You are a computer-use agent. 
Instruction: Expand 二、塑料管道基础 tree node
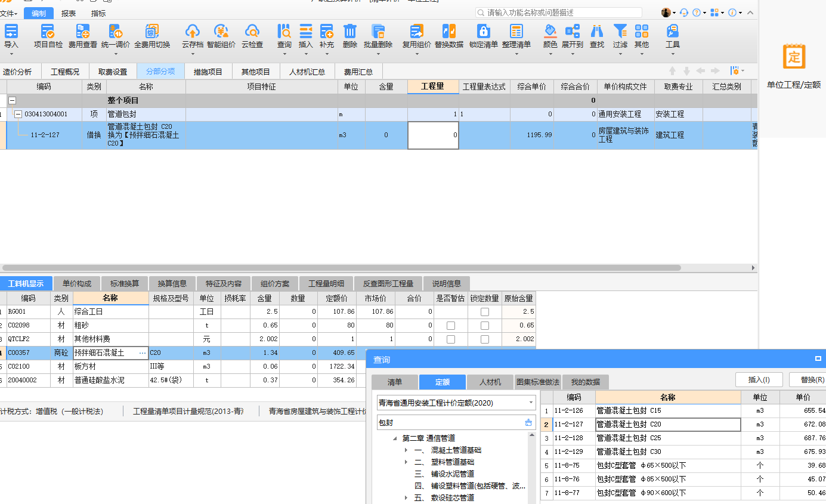pyautogui.click(x=406, y=462)
